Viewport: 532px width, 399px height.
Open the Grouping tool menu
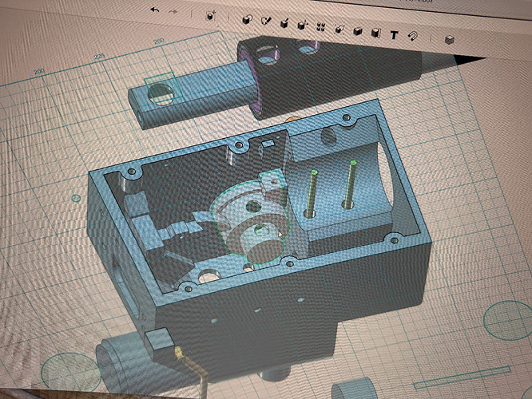[338, 30]
